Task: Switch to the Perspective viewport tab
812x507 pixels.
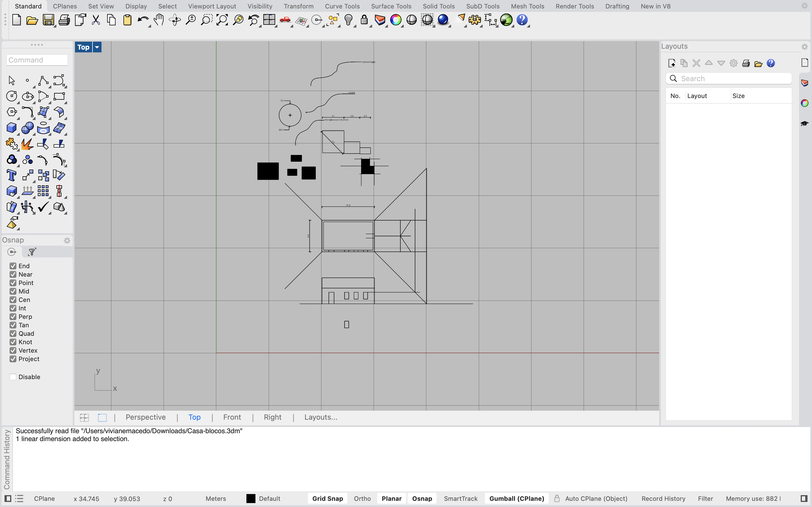Action: click(x=145, y=417)
